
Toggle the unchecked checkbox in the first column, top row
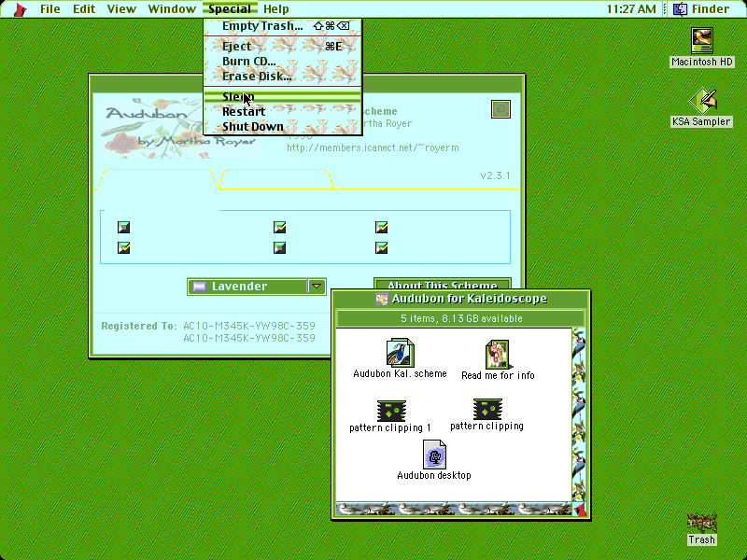point(123,227)
